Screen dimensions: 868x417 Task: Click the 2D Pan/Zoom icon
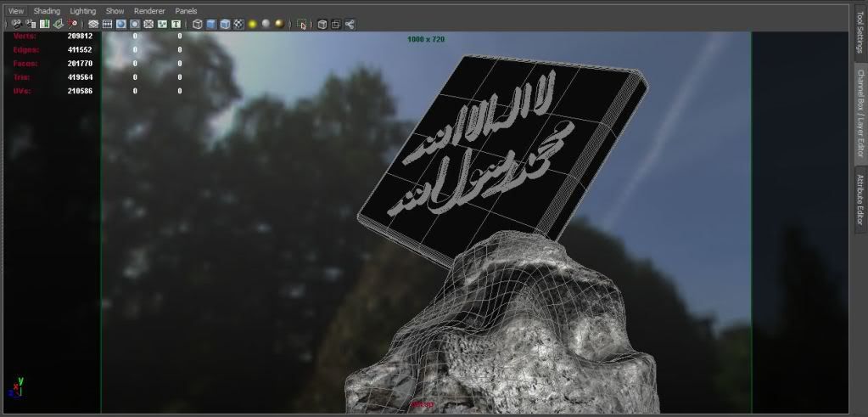click(x=72, y=24)
